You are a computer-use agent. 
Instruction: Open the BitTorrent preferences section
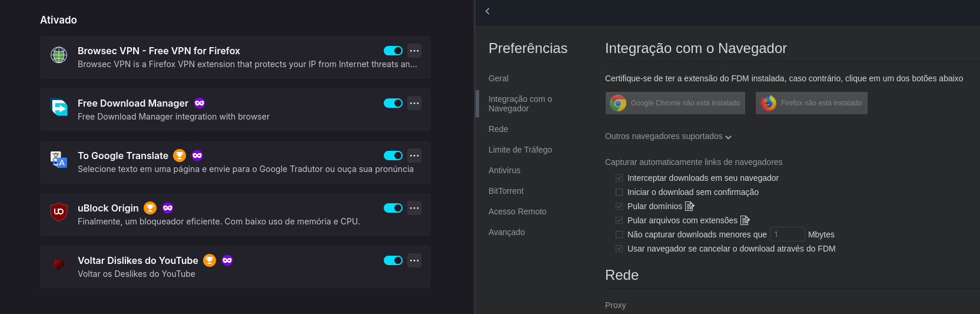506,191
